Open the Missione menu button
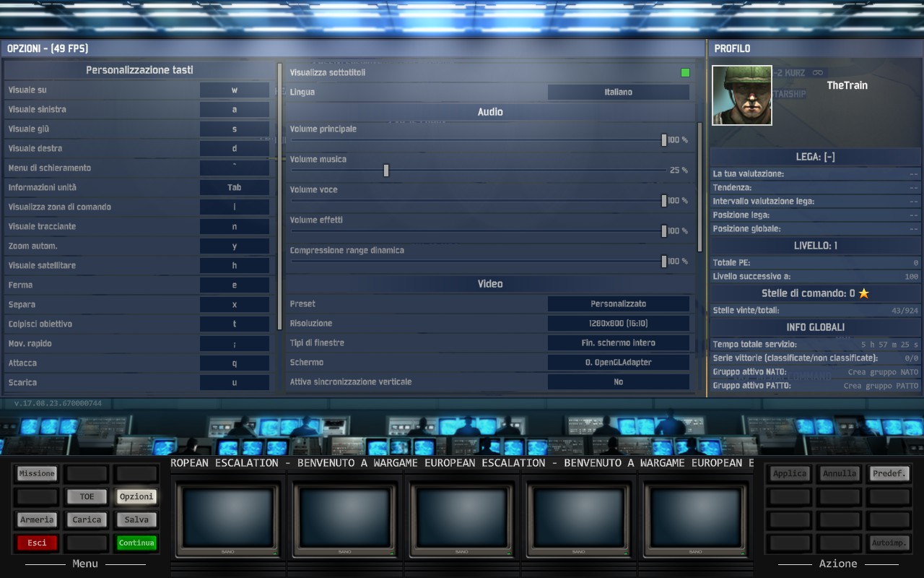 (37, 474)
